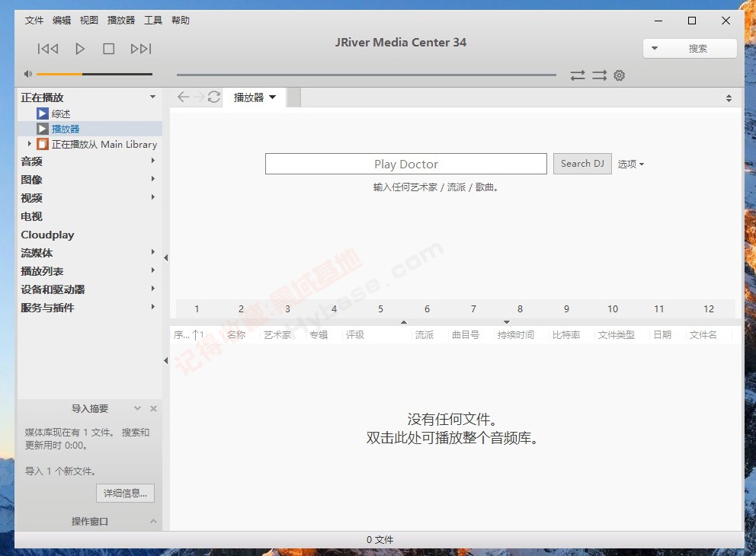Open the settings gear icon

[x=619, y=75]
